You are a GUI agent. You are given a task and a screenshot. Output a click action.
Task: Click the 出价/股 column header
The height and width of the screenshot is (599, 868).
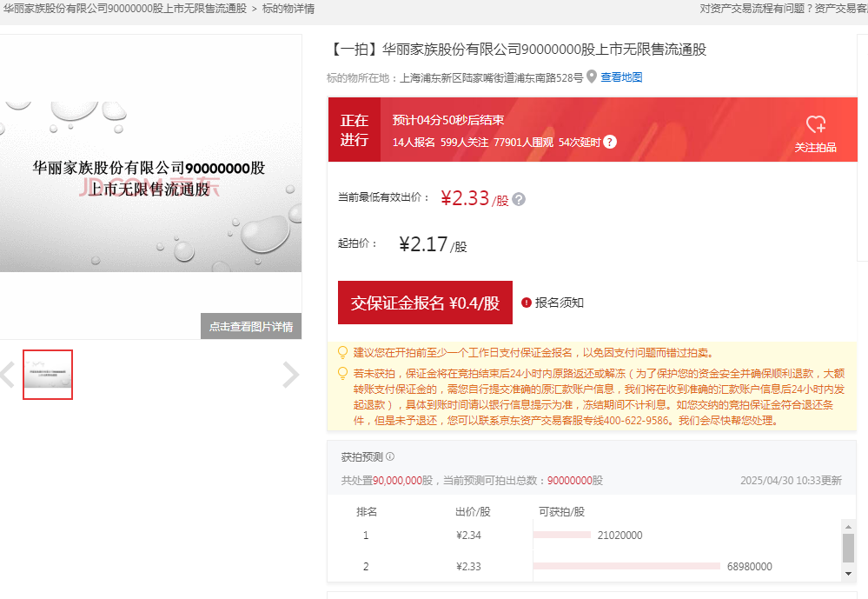[x=473, y=511]
